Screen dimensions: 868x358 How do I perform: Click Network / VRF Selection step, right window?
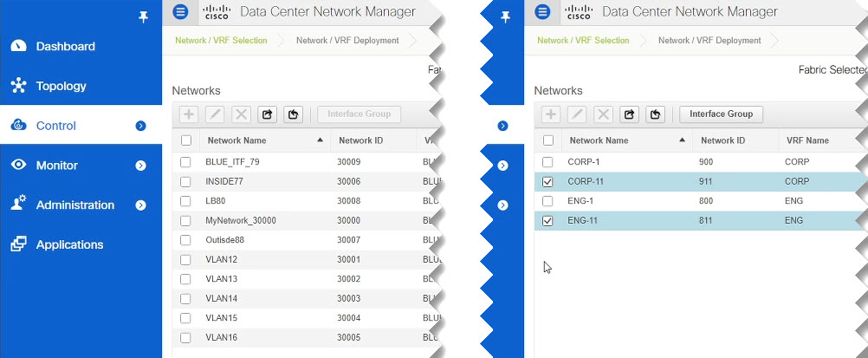point(583,41)
